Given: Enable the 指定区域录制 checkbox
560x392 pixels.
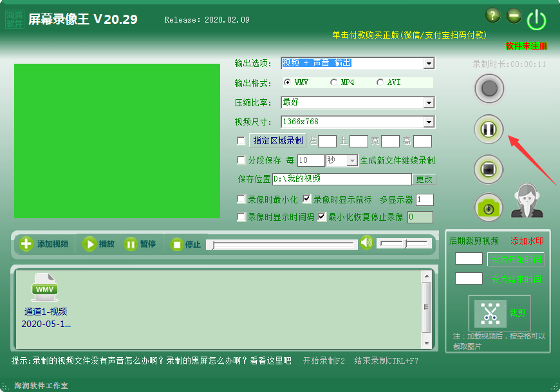Looking at the screenshot, I should point(241,140).
